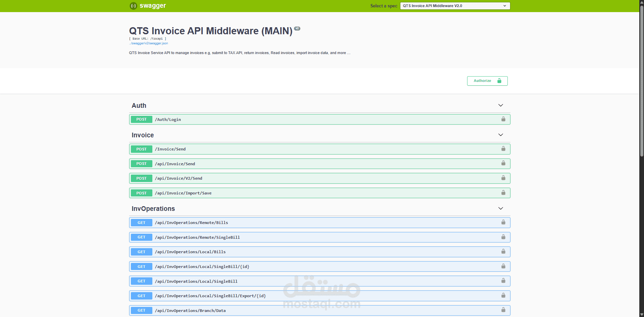Click the Auth section heading
Image resolution: width=644 pixels, height=317 pixels.
point(139,105)
